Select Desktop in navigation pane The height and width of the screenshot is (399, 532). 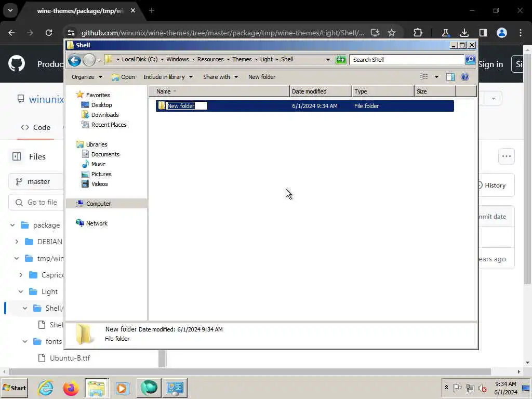101,105
